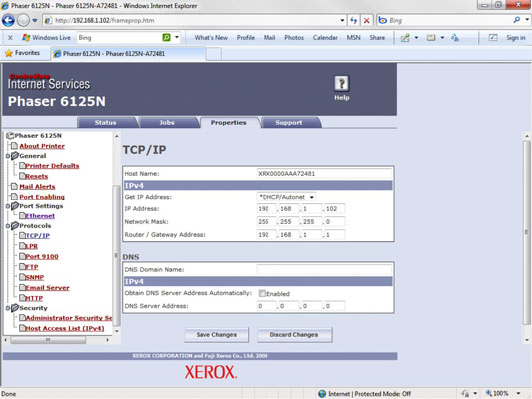
Task: Click the Bing search magnifier icon
Action: point(517,20)
